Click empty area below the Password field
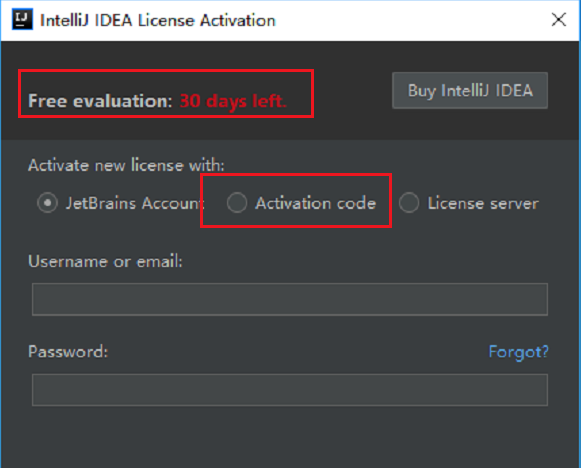 click(x=290, y=437)
